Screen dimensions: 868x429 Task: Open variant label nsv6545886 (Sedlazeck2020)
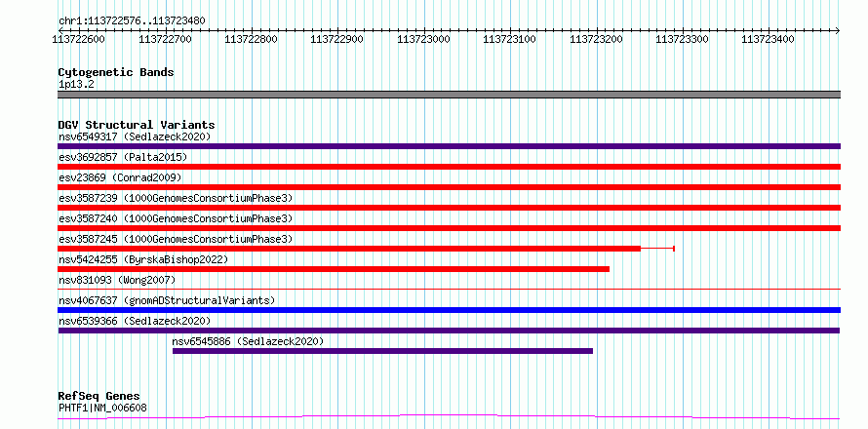(x=248, y=341)
